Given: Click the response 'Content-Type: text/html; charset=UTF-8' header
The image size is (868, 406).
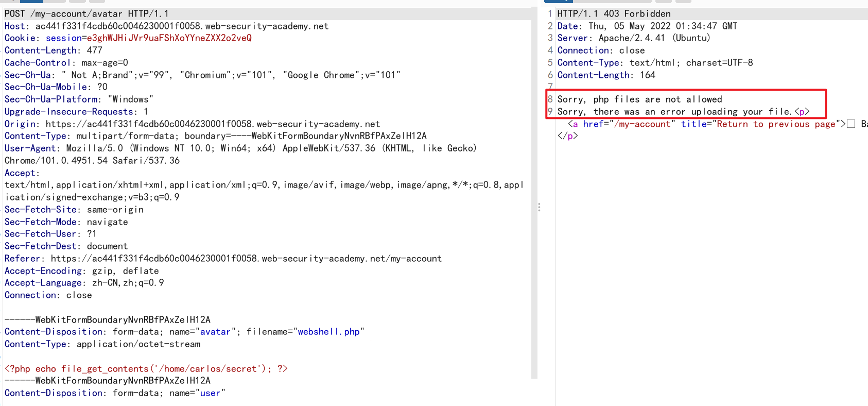Looking at the screenshot, I should [655, 63].
